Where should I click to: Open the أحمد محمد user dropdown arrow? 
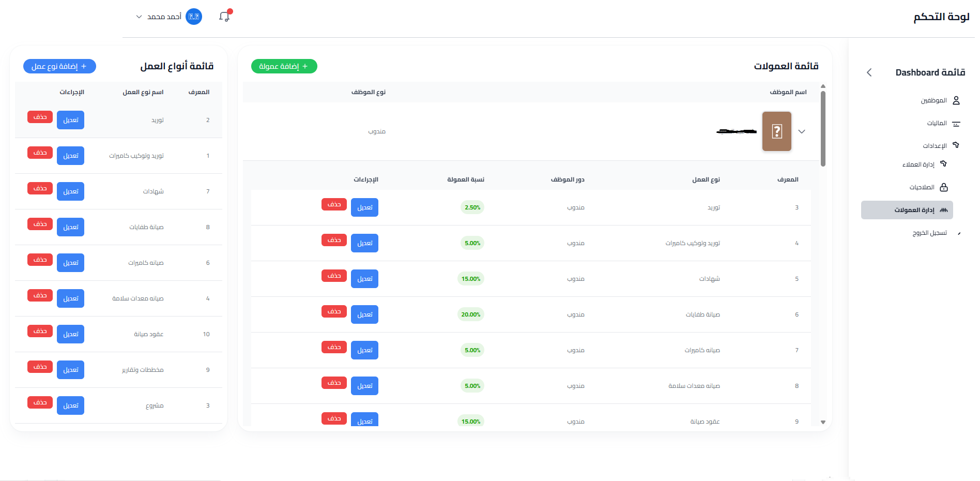tap(139, 17)
